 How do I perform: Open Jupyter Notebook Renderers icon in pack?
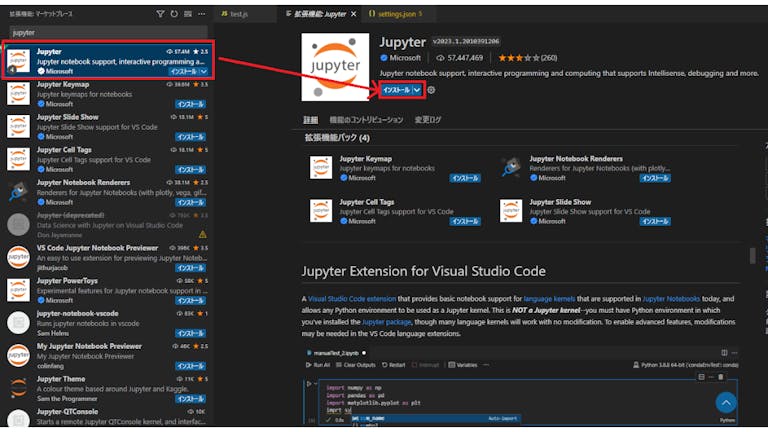pyautogui.click(x=511, y=168)
